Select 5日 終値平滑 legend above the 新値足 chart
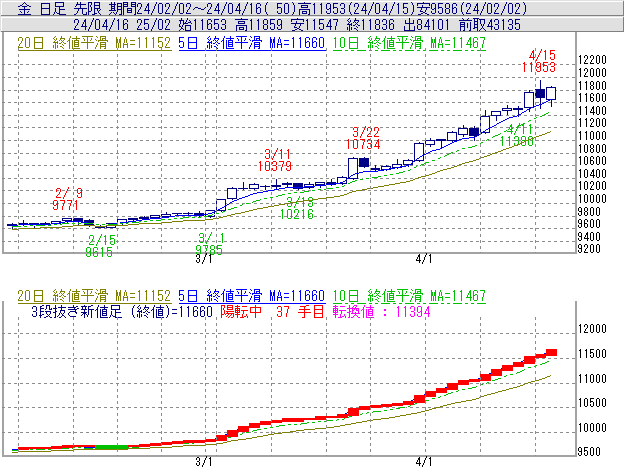The image size is (624, 475). click(252, 296)
